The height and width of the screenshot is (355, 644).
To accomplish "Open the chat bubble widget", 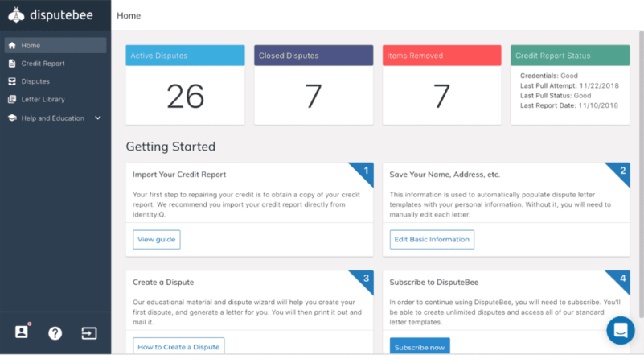I will pos(621,330).
